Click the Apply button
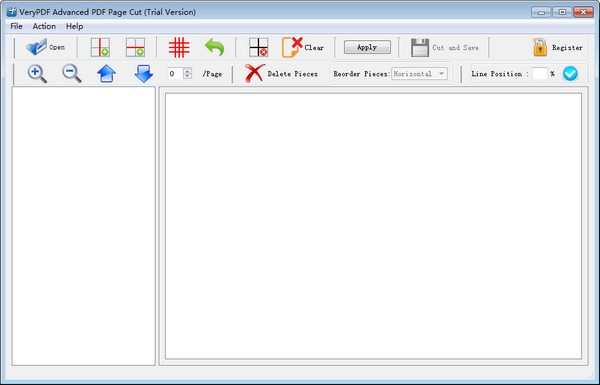This screenshot has width=600, height=385. [x=367, y=47]
